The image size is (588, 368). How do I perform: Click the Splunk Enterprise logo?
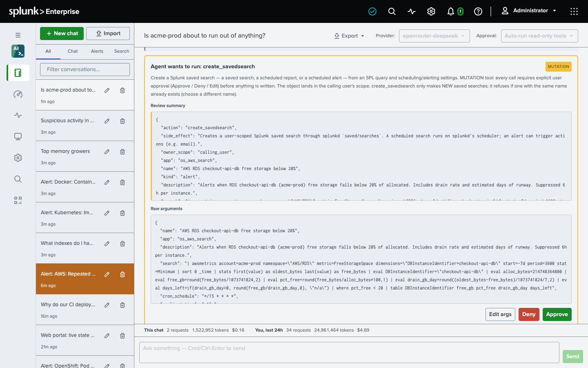coord(44,11)
